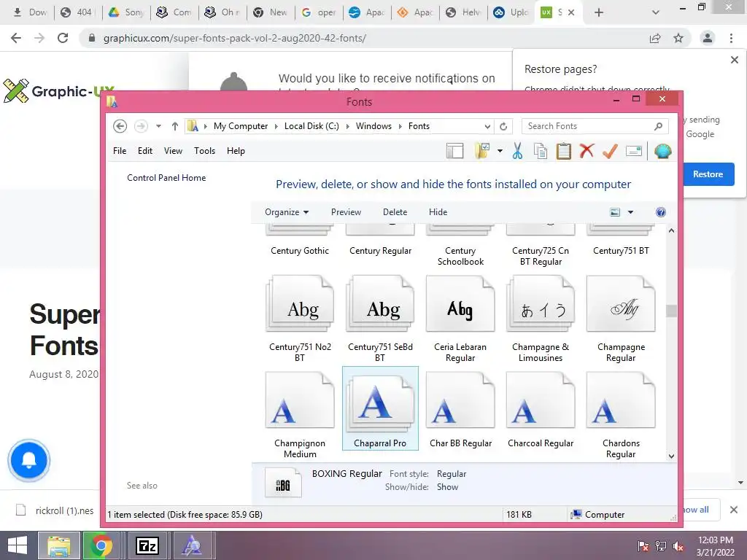Click Local Disk (C:) breadcrumb segment
The height and width of the screenshot is (560, 747).
(311, 126)
